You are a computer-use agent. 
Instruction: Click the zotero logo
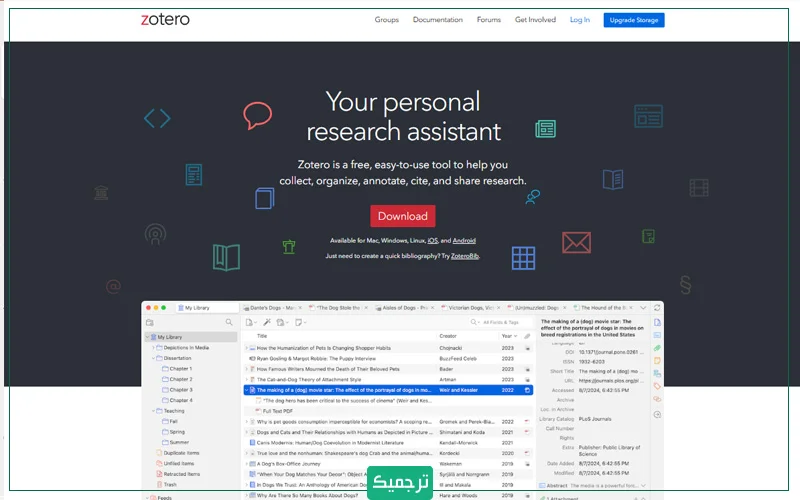[165, 19]
